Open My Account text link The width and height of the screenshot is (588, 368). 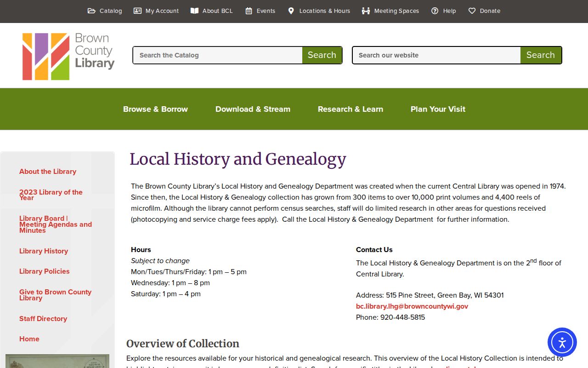[162, 11]
